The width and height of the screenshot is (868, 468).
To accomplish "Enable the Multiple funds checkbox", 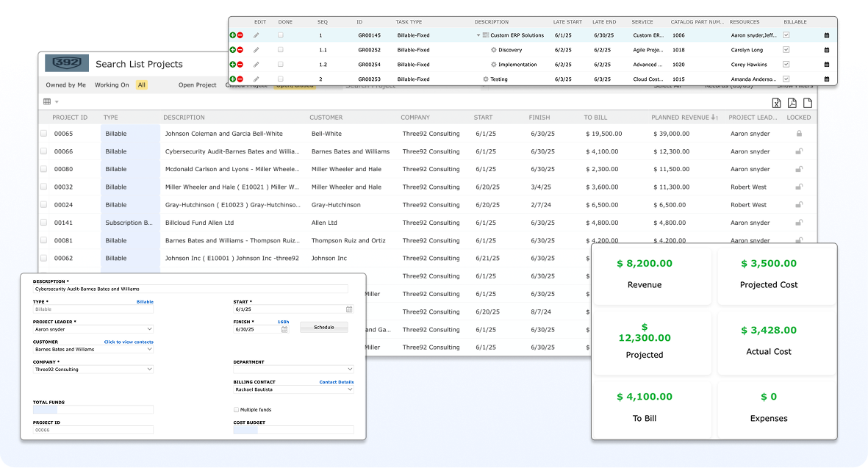I will click(x=237, y=410).
